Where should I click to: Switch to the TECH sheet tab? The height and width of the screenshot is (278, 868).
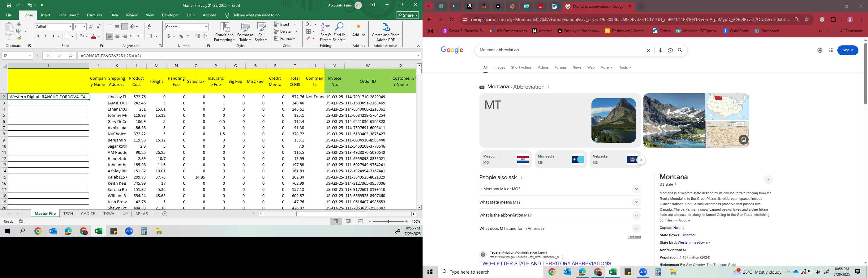tap(68, 214)
